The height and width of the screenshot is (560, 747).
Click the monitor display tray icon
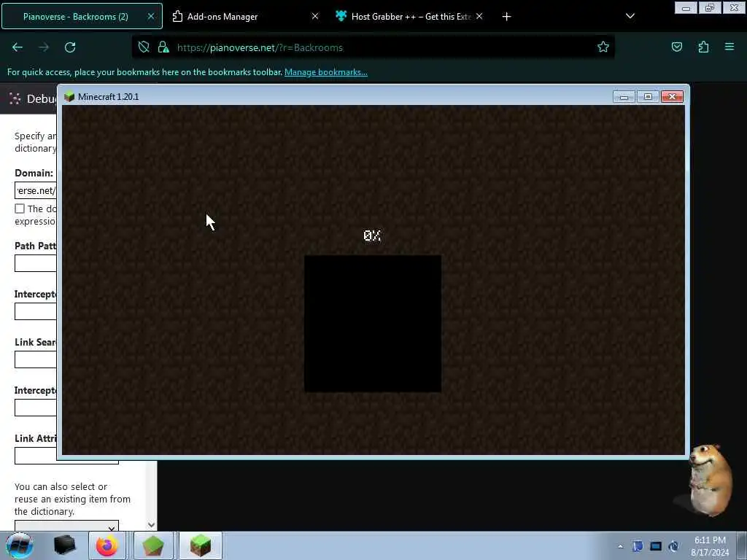656,546
